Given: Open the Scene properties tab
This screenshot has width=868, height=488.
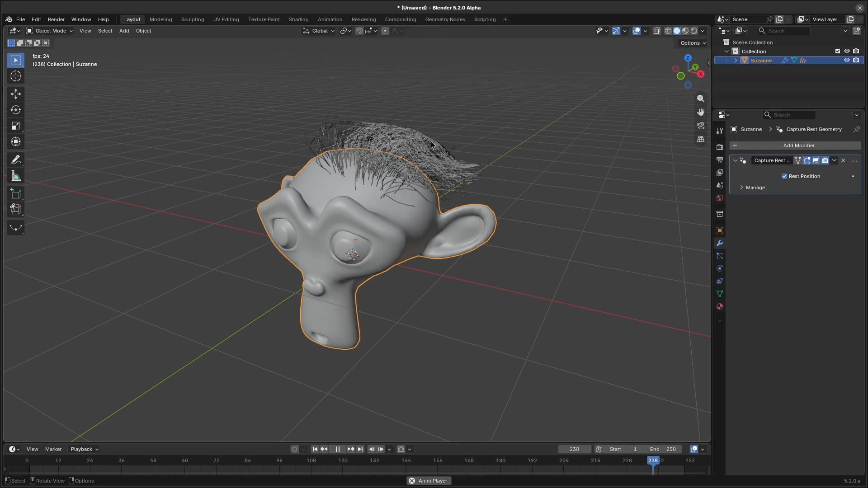Looking at the screenshot, I should click(x=720, y=185).
